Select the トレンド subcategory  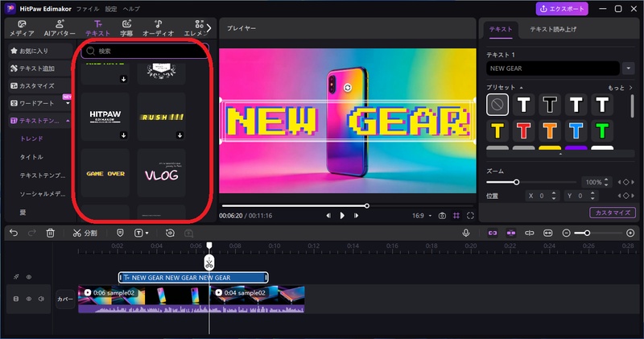click(31, 138)
